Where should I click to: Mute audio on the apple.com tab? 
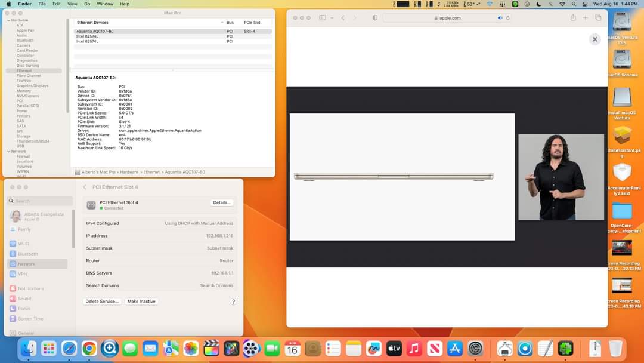(x=500, y=18)
